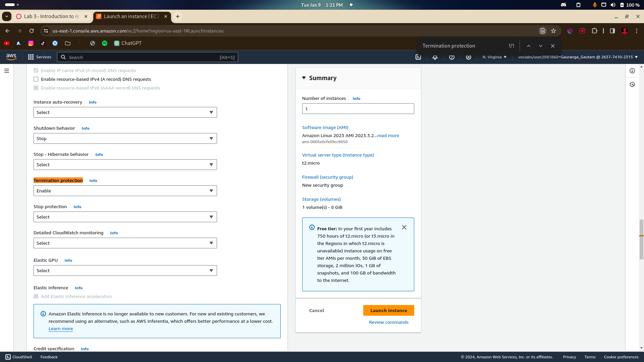This screenshot has height=362, width=644.
Task: Toggle the left hamburger navigation menu
Action: click(x=7, y=71)
